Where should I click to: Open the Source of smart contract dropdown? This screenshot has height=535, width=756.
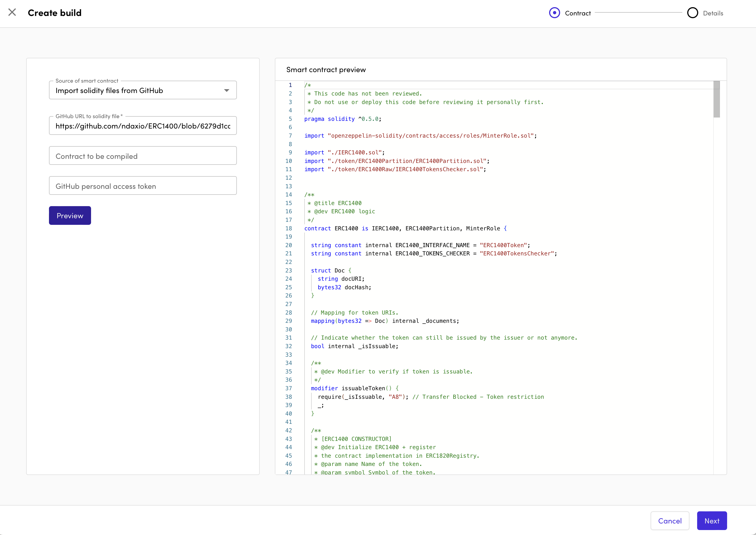click(x=143, y=90)
